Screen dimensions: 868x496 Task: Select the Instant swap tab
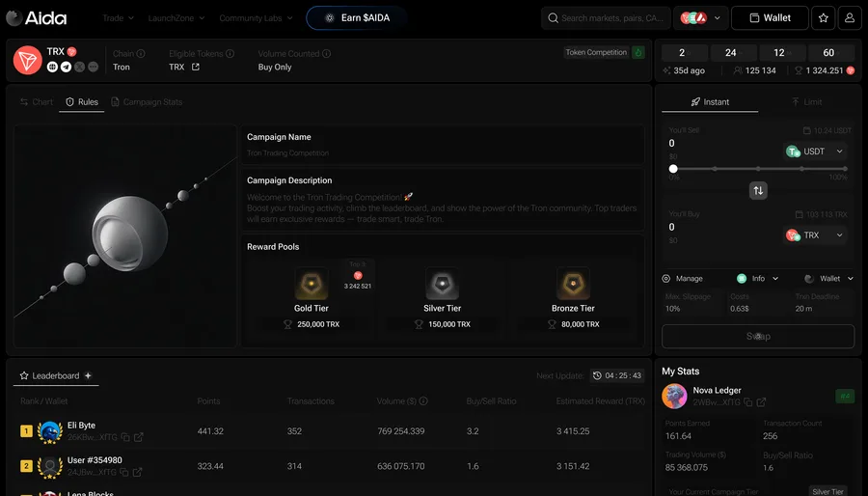[x=710, y=102]
